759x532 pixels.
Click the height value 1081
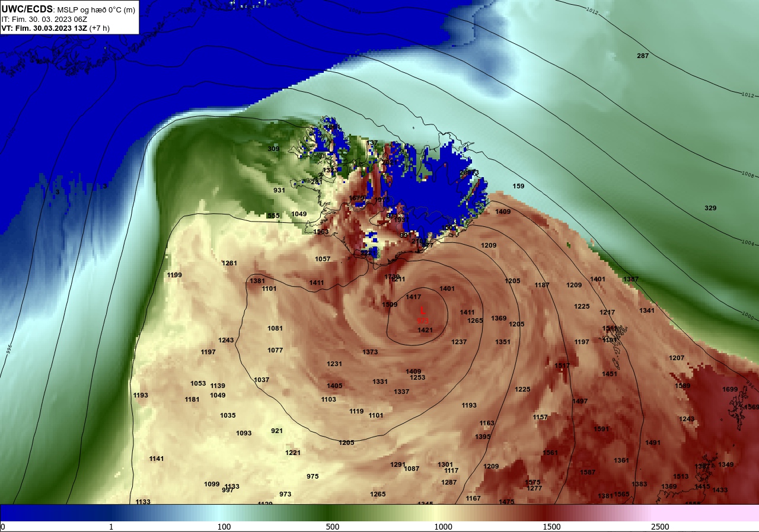point(275,328)
